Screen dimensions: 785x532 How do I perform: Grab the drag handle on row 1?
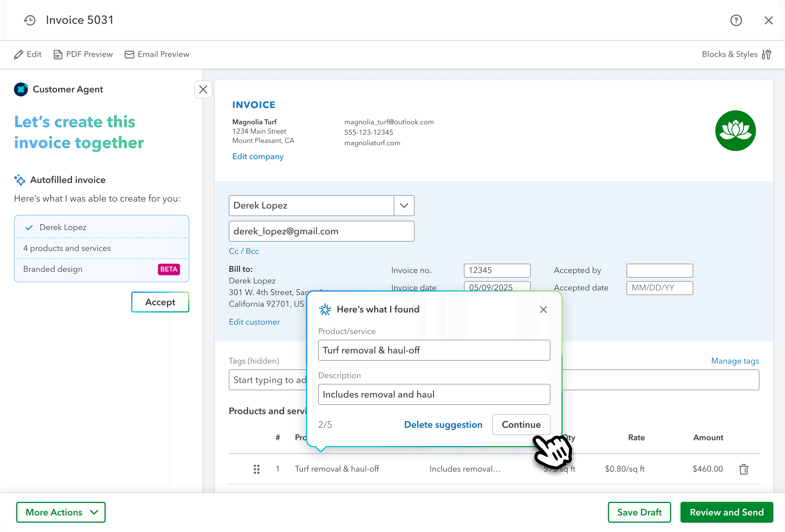tap(256, 469)
